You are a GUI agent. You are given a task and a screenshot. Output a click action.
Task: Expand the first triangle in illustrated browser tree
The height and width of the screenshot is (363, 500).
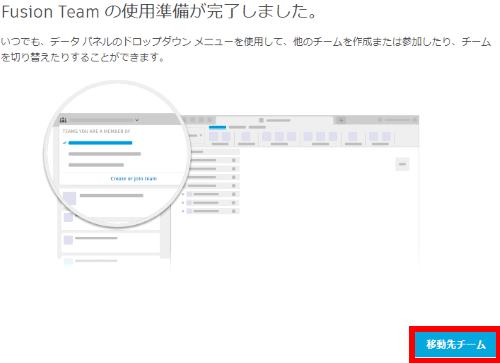pyautogui.click(x=183, y=194)
